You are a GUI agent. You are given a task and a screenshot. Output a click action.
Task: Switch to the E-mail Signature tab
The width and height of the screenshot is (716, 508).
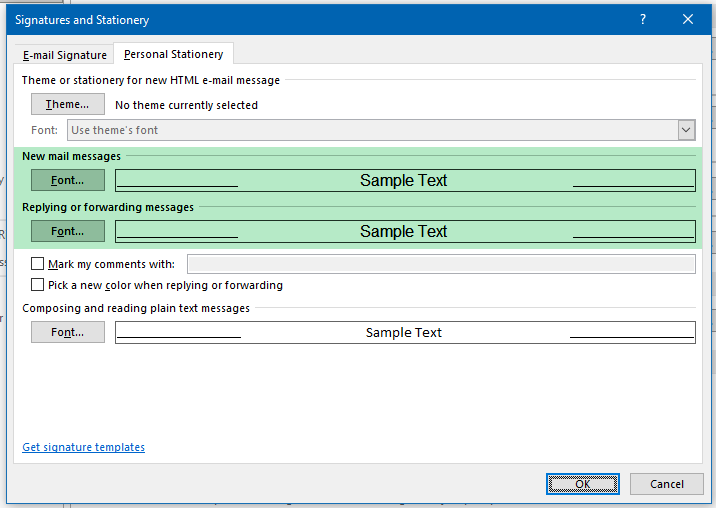64,55
